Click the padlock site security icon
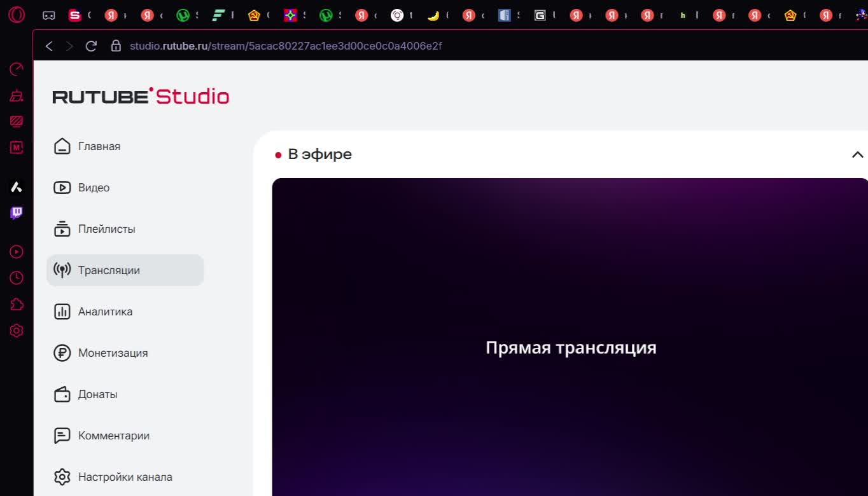 (116, 46)
